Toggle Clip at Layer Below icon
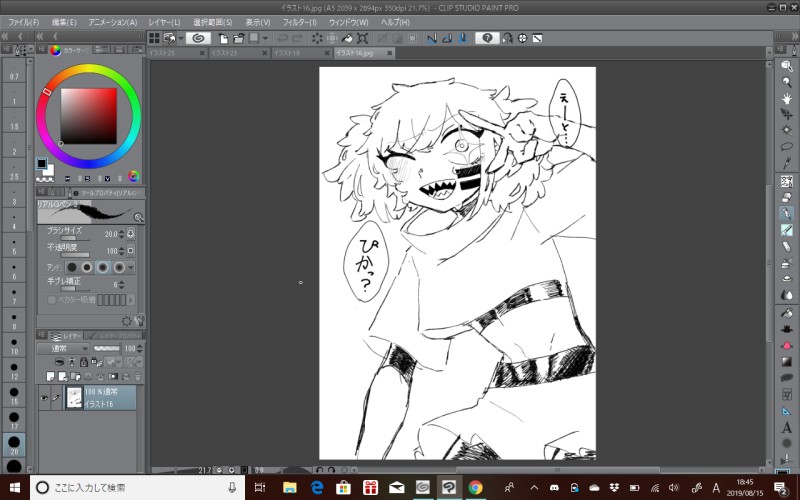 click(x=59, y=362)
